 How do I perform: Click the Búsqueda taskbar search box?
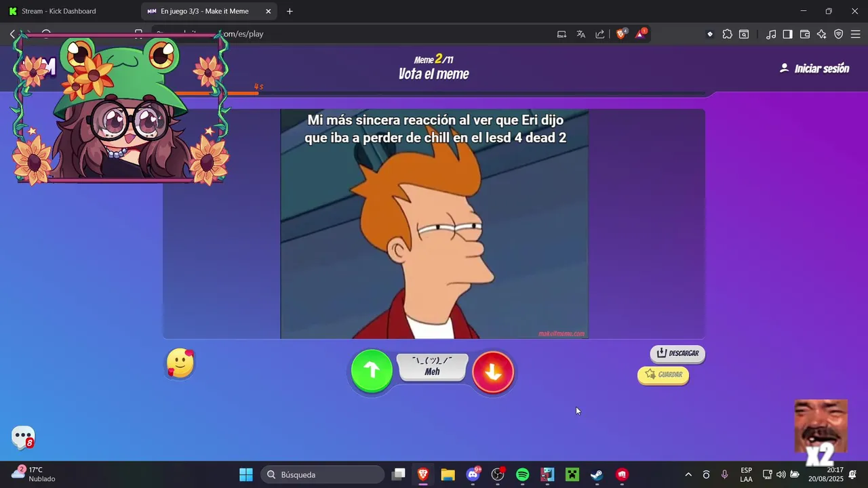(x=322, y=474)
